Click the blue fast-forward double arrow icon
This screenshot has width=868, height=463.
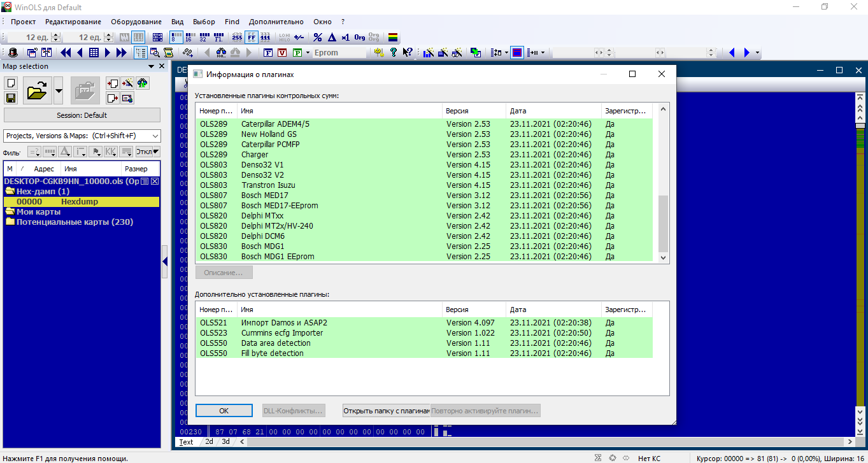pos(122,53)
